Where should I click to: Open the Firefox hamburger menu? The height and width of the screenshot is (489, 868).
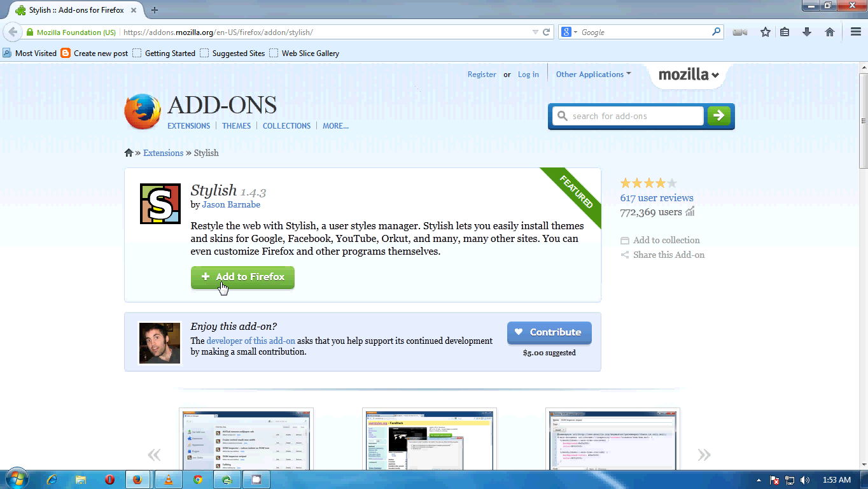856,32
